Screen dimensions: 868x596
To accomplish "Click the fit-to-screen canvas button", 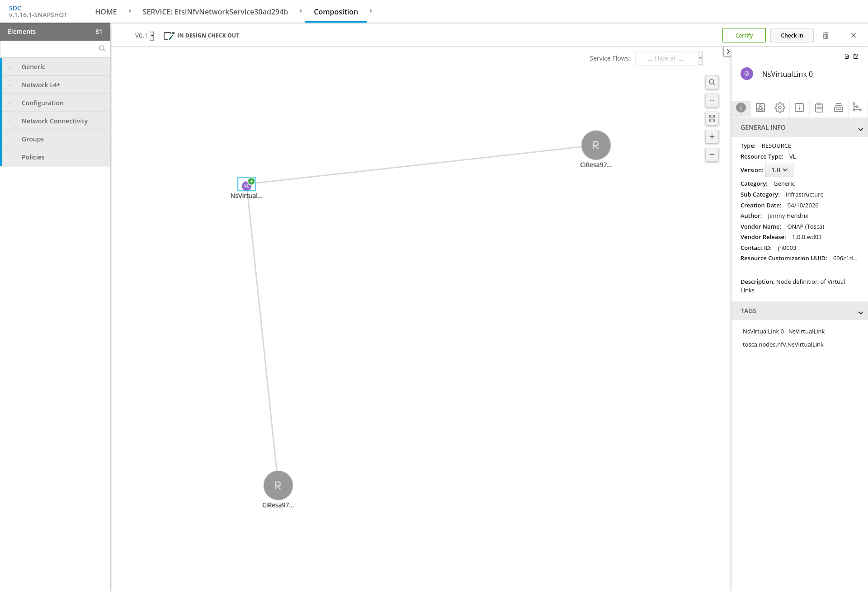I will (x=712, y=118).
